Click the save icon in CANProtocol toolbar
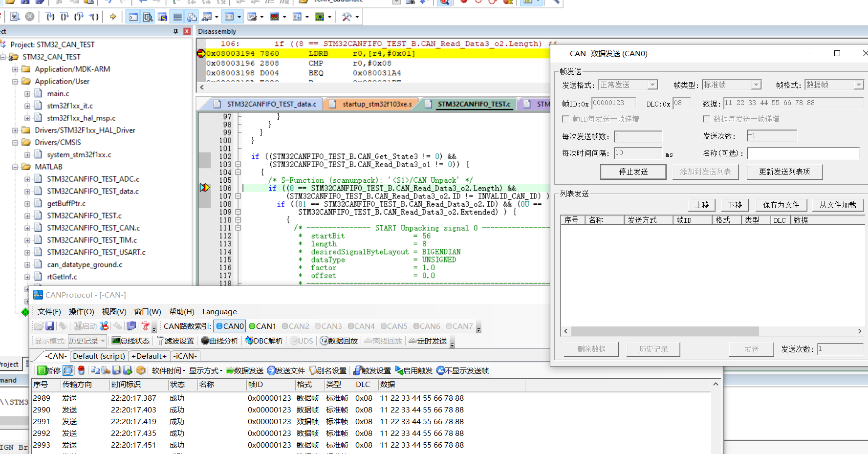This screenshot has width=868, height=454. 50,326
